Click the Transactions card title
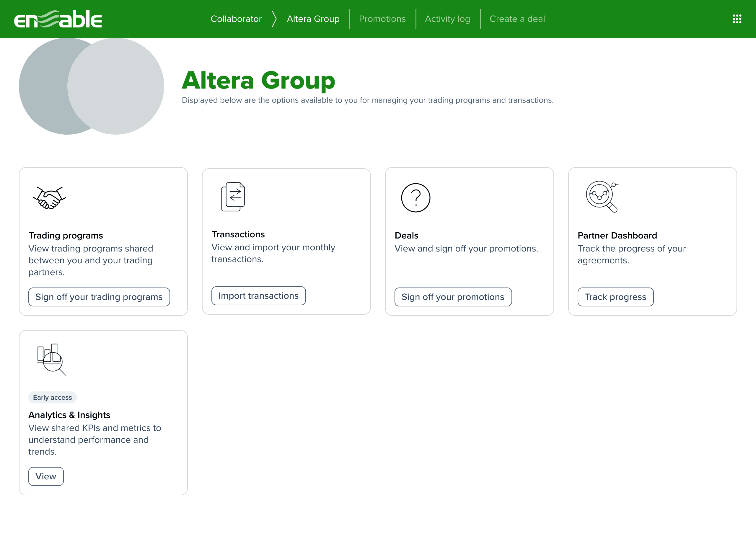 238,234
